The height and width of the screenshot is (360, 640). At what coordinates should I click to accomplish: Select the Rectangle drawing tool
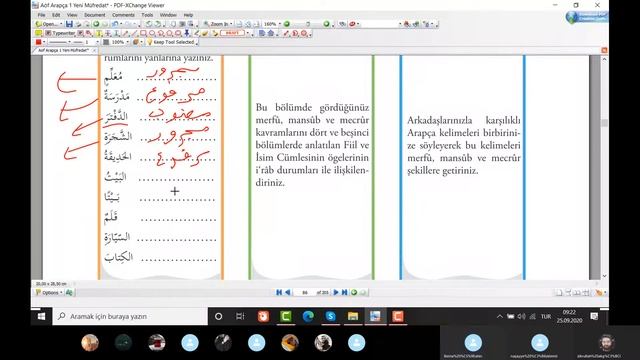pyautogui.click(x=143, y=33)
